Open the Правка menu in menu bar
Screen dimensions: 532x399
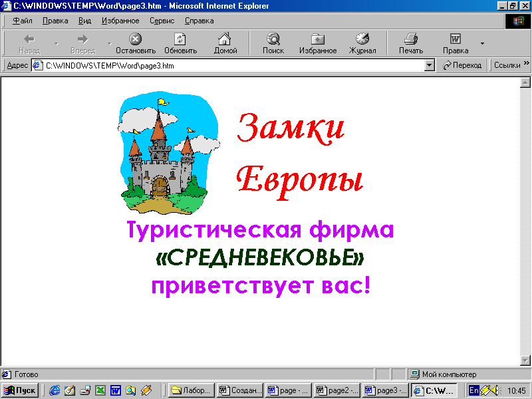coord(55,21)
